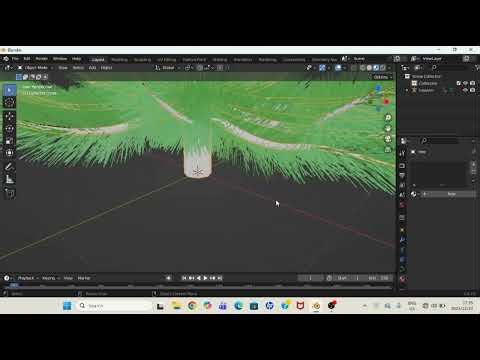Image resolution: width=480 pixels, height=360 pixels.
Task: Switch to wireframe viewport shading
Action: [x=363, y=68]
